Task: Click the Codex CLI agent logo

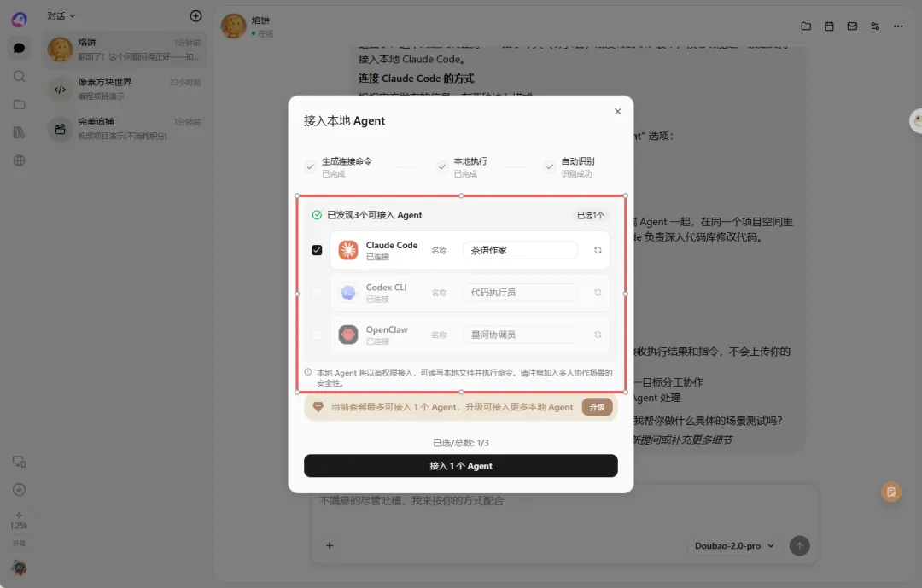Action: click(348, 292)
